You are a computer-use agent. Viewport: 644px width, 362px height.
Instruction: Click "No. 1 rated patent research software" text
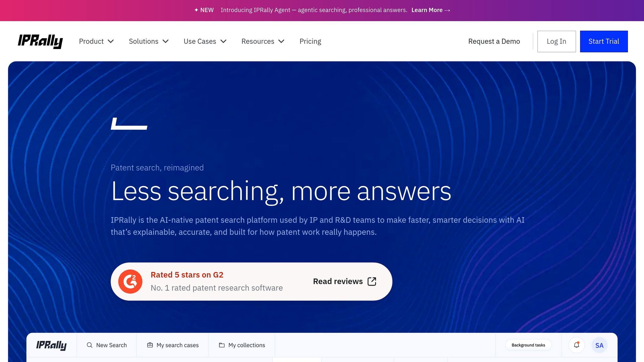pos(217,288)
